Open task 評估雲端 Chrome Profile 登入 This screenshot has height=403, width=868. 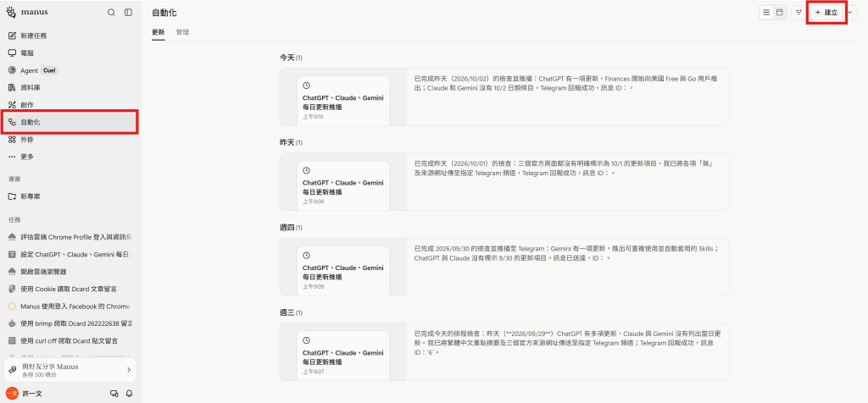point(70,237)
